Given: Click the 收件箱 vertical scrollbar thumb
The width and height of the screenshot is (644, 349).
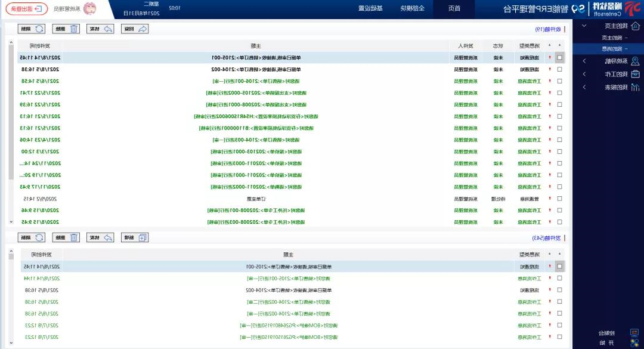Looking at the screenshot, I should (11, 113).
